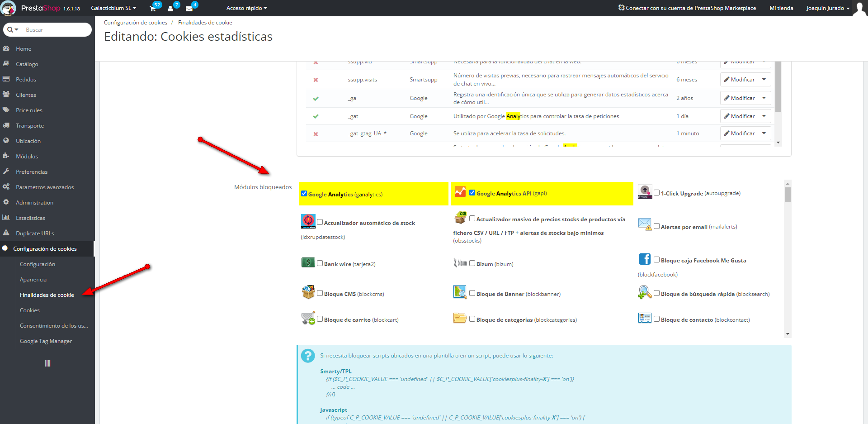
Task: Click the Alertas por email envelope icon
Action: coord(645,224)
